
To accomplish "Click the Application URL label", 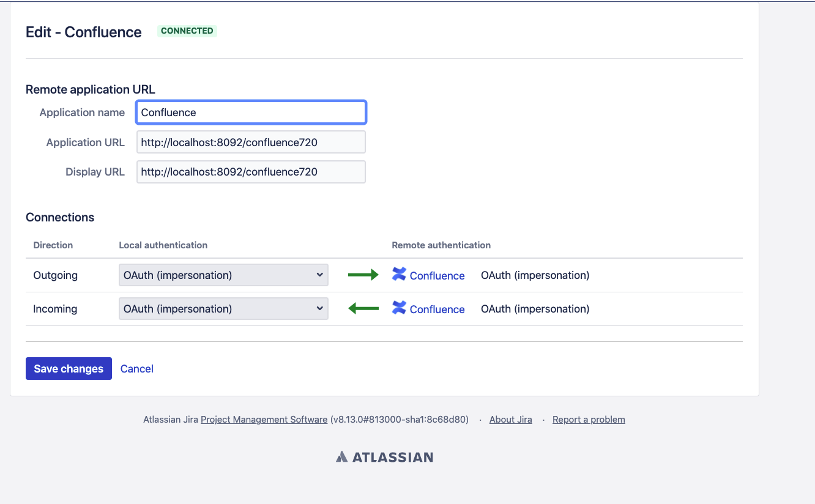I will pyautogui.click(x=86, y=143).
